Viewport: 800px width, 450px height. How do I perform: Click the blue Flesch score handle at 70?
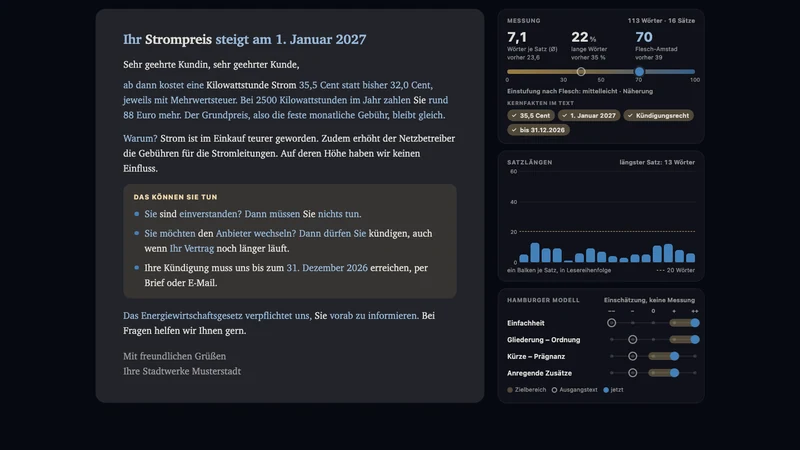coord(639,72)
